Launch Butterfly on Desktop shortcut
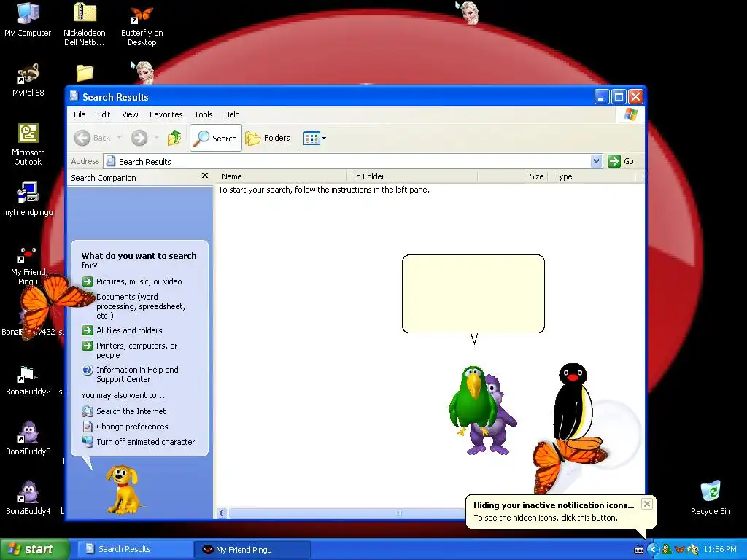 [x=142, y=25]
